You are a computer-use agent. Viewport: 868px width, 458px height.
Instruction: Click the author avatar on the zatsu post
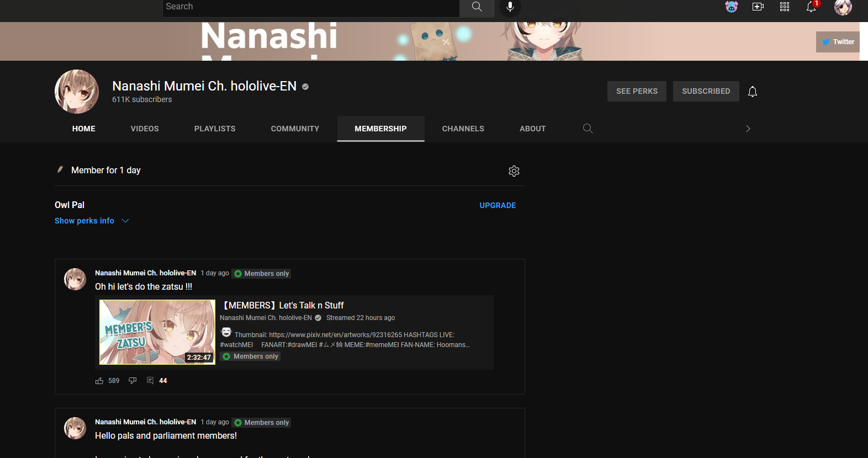[75, 279]
